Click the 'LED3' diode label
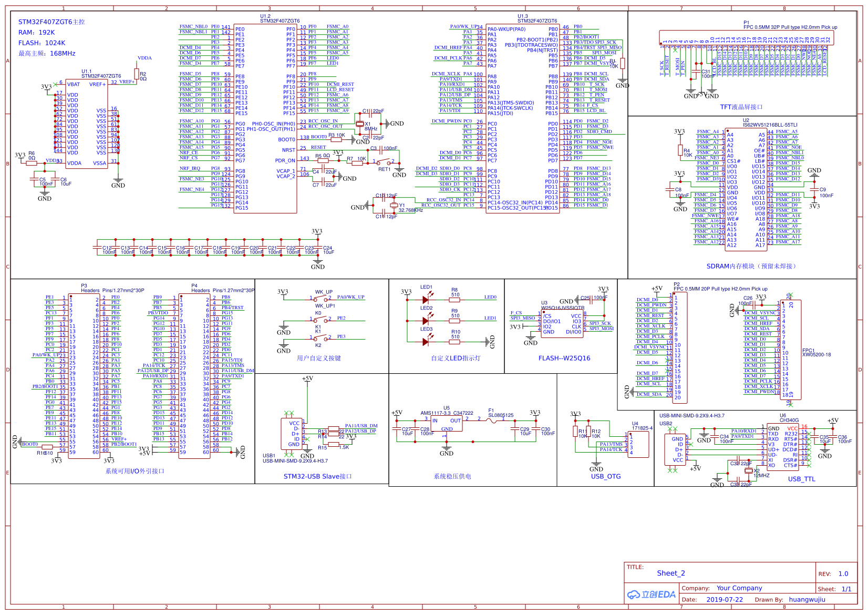The width and height of the screenshot is (868, 615). pos(426,329)
